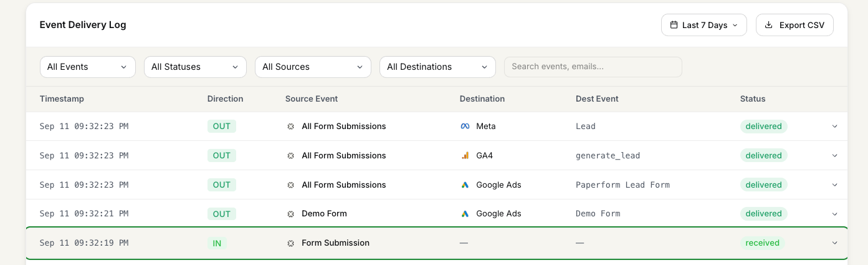Screen dimensions: 868x265
Task: Click the generate_lead dest event
Action: 608,156
